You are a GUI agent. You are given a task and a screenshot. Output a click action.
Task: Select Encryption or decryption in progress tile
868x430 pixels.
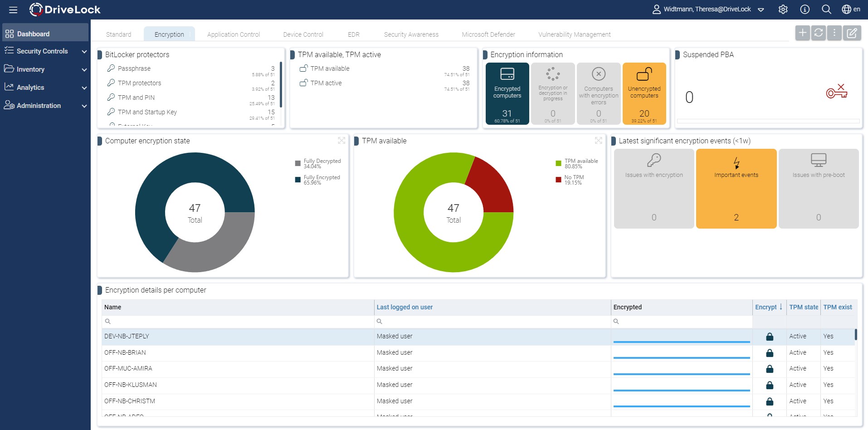coord(553,93)
